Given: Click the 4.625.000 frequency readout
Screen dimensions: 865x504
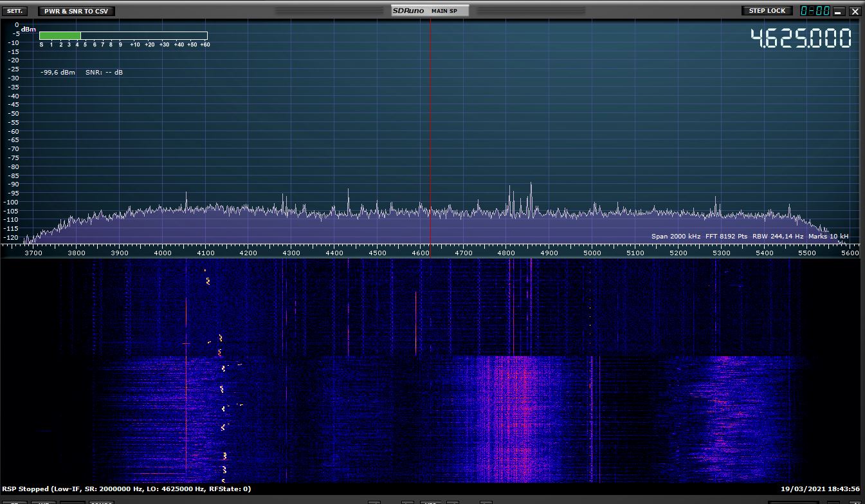Looking at the screenshot, I should pyautogui.click(x=801, y=39).
